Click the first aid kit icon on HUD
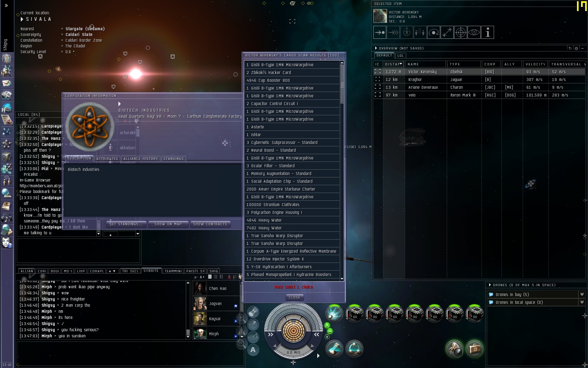 pyautogui.click(x=474, y=349)
